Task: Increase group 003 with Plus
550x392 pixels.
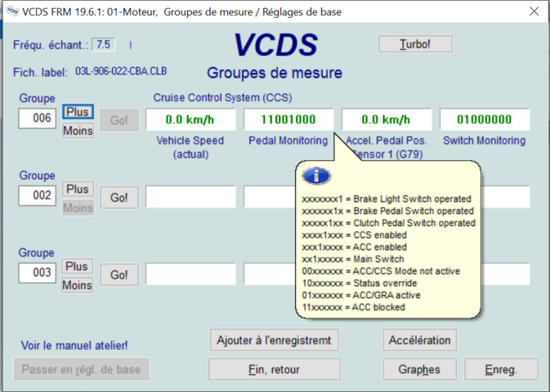Action: tap(77, 266)
